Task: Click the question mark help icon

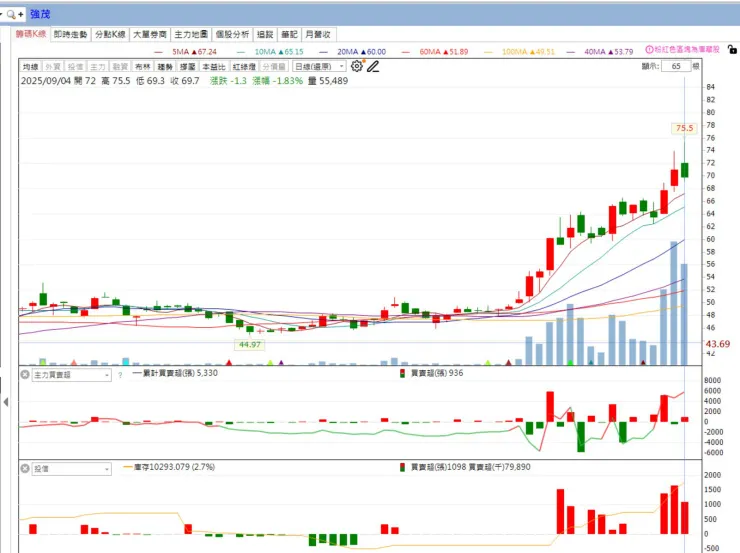Action: [x=120, y=375]
